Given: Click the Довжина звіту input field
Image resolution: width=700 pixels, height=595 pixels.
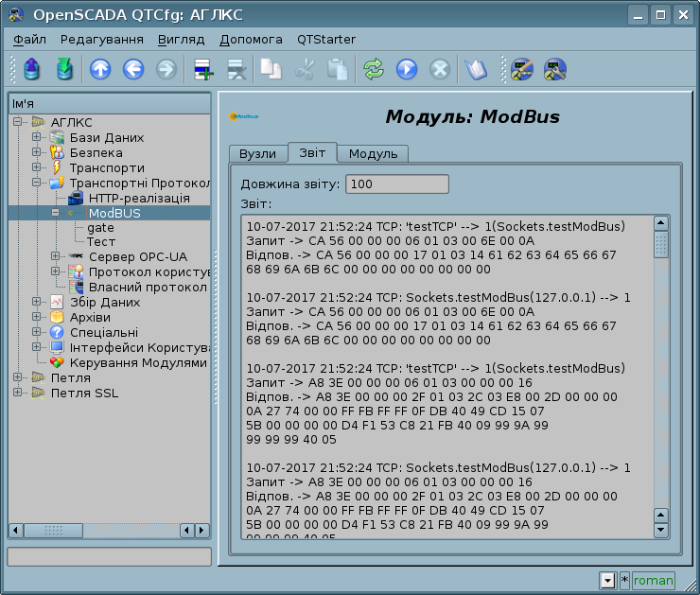Looking at the screenshot, I should tap(397, 184).
